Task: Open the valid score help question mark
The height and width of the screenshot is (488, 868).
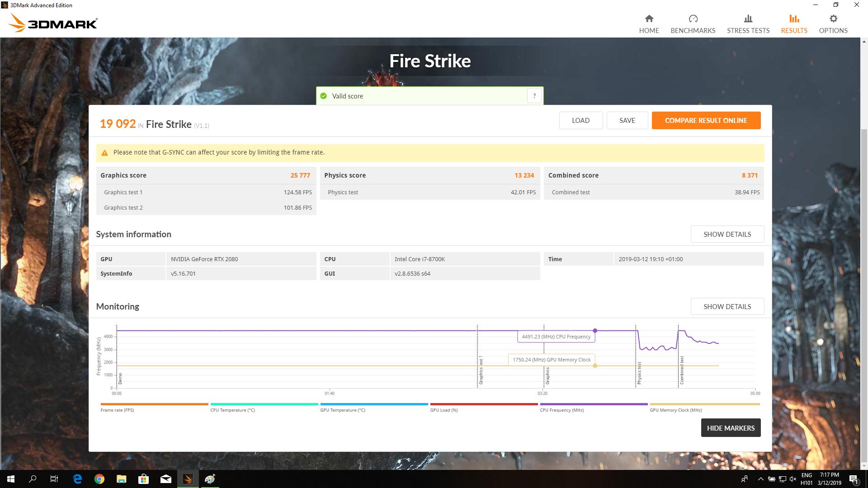Action: point(534,96)
